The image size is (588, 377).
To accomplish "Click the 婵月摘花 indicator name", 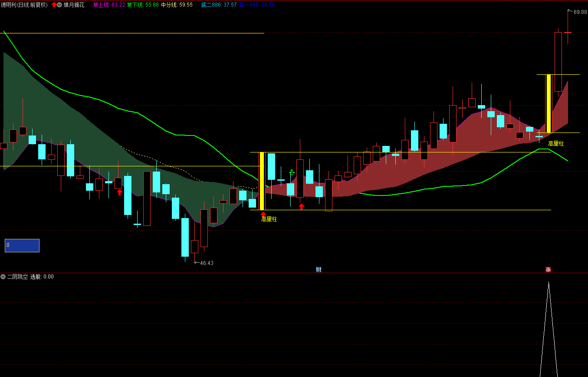I will tap(74, 5).
